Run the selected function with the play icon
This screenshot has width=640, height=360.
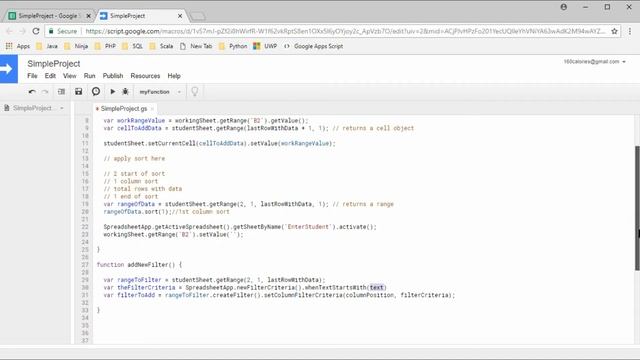pos(113,92)
